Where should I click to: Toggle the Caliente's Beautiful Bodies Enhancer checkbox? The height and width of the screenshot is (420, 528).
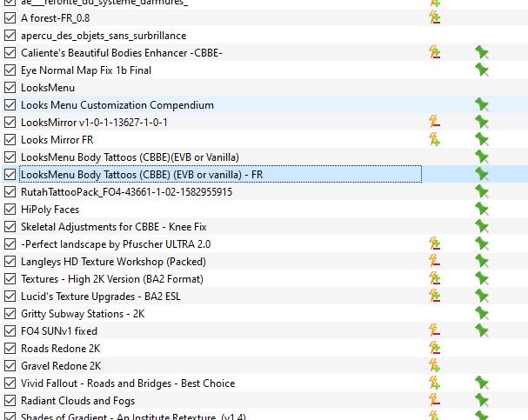pos(10,52)
